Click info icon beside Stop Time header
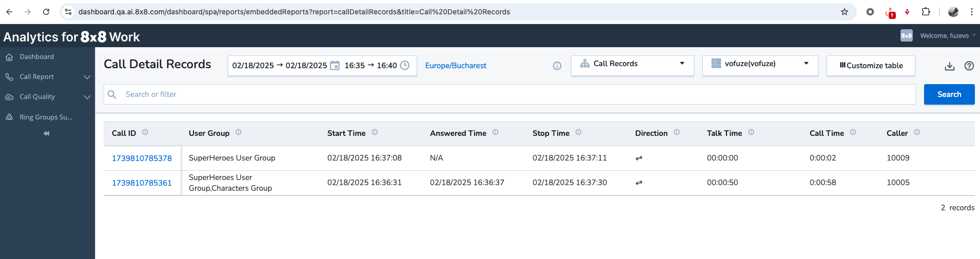Screen dimensions: 980x259 click(578, 132)
